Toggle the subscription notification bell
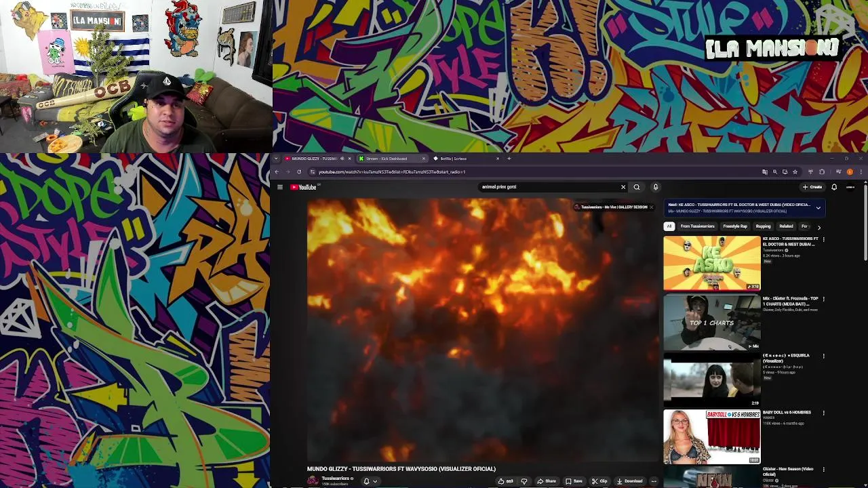Screen dimensions: 868x488 366,481
